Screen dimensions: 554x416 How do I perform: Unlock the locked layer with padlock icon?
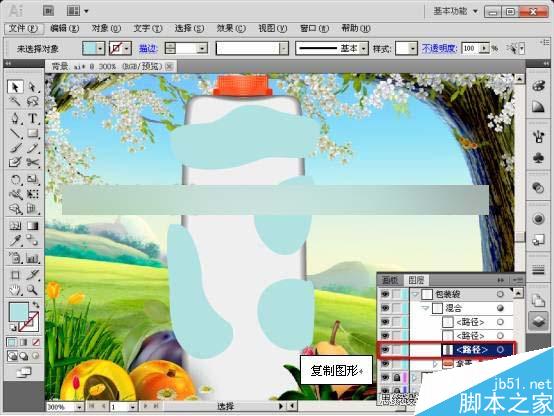[x=397, y=377]
